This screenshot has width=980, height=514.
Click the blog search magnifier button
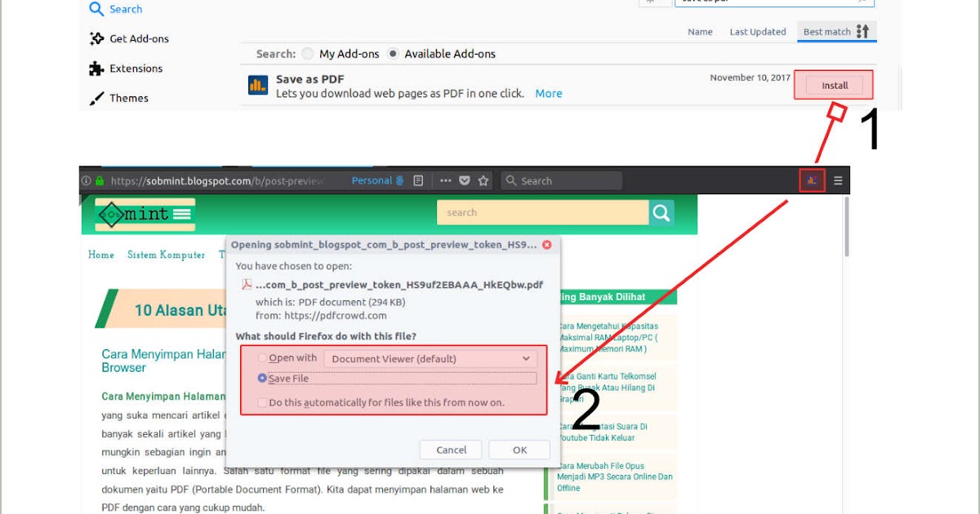click(661, 213)
